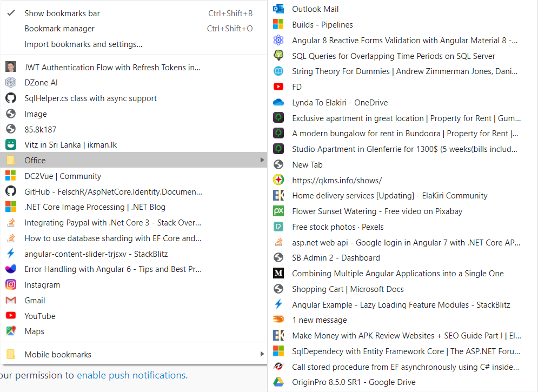Click Pixabay icon beside Flower Sunset Watering
The image size is (538, 392).
tap(278, 211)
